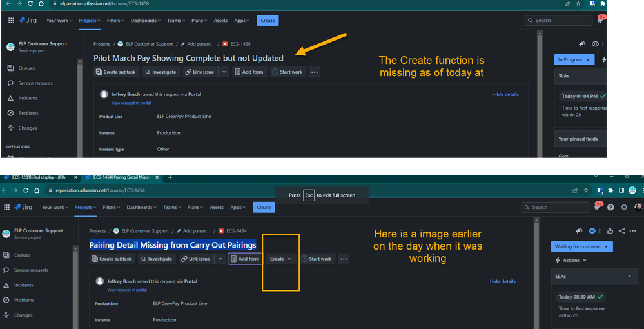The width and height of the screenshot is (644, 329).
Task: Click blue Create button in top screenshot
Action: pyautogui.click(x=268, y=21)
